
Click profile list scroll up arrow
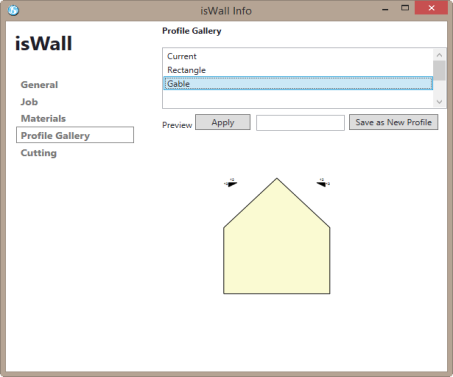[x=439, y=55]
